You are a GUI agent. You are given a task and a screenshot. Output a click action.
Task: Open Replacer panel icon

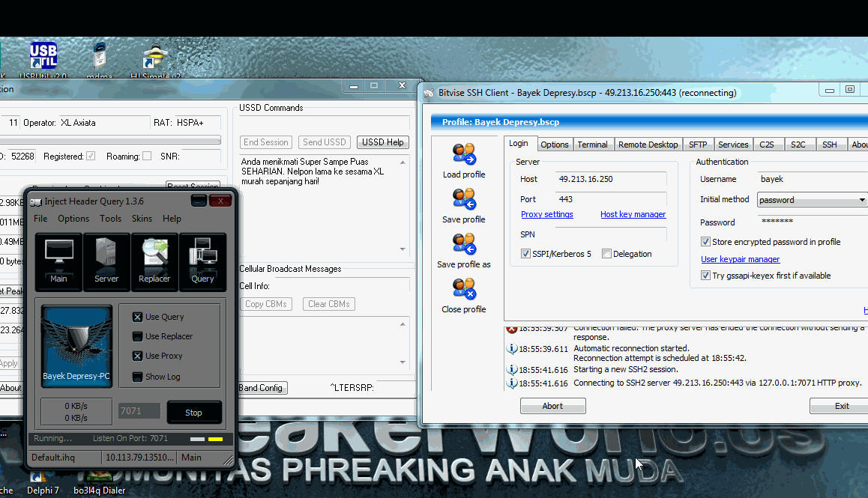pos(154,261)
